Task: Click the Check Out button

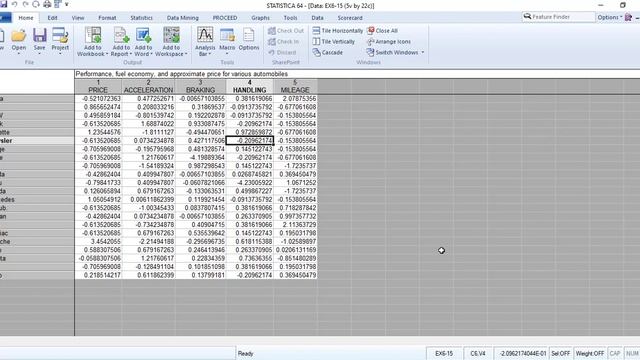Action: [286, 31]
